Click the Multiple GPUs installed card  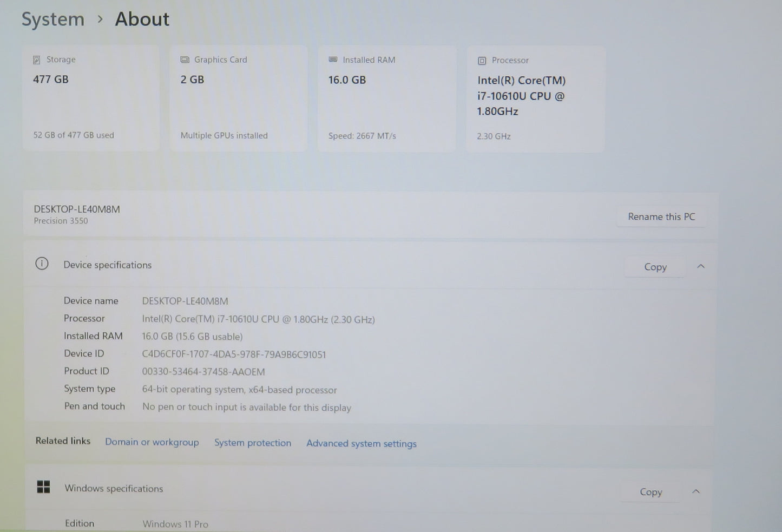[239, 97]
